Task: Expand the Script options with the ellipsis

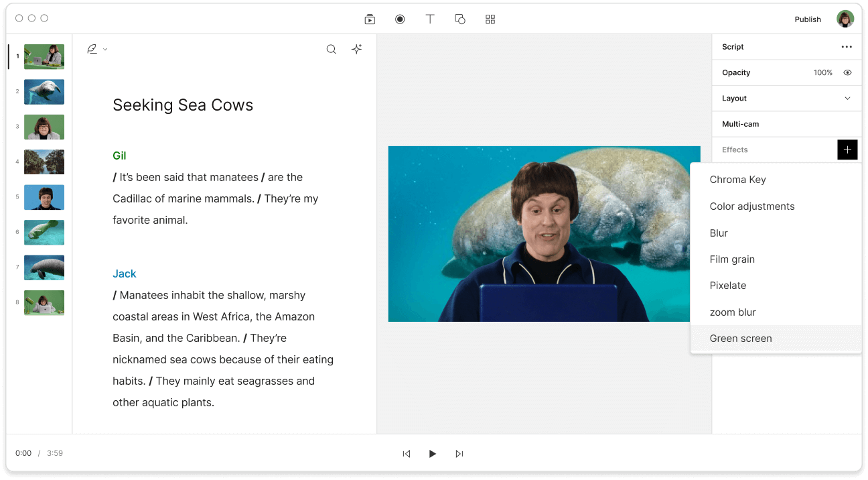Action: (x=847, y=46)
